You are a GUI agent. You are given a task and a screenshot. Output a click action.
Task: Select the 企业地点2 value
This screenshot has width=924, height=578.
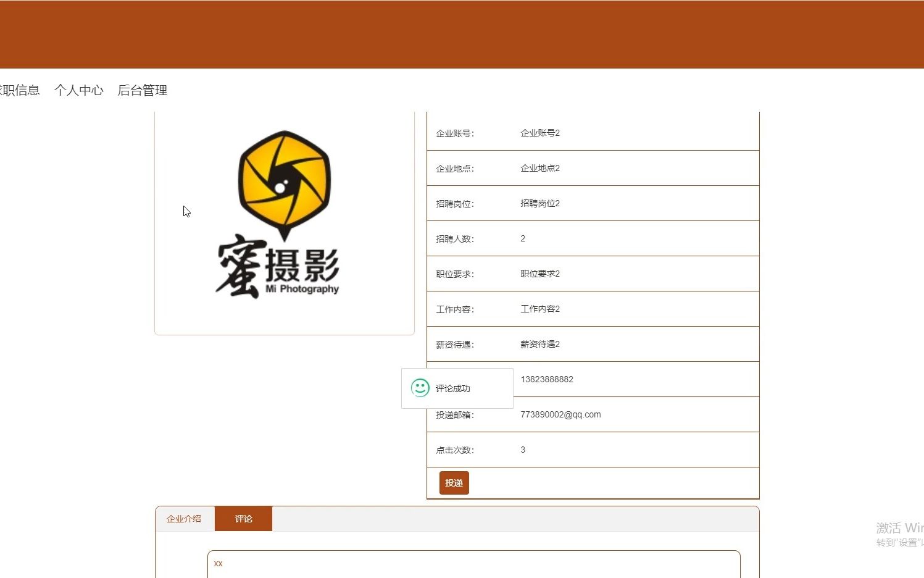(540, 168)
